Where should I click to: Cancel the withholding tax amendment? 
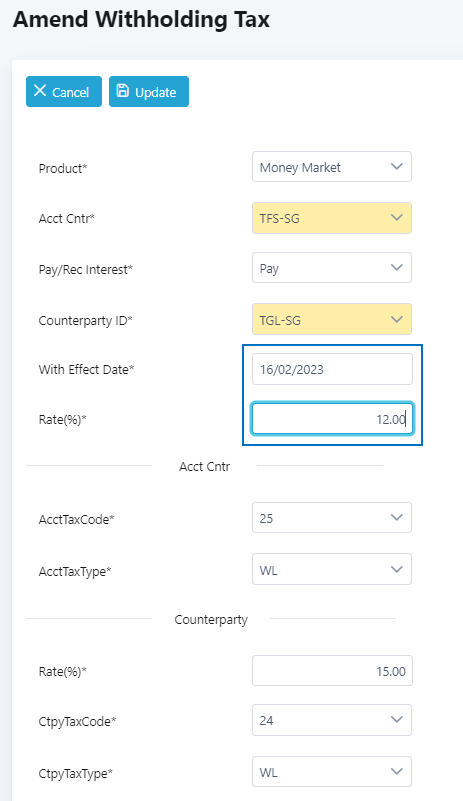click(x=64, y=91)
